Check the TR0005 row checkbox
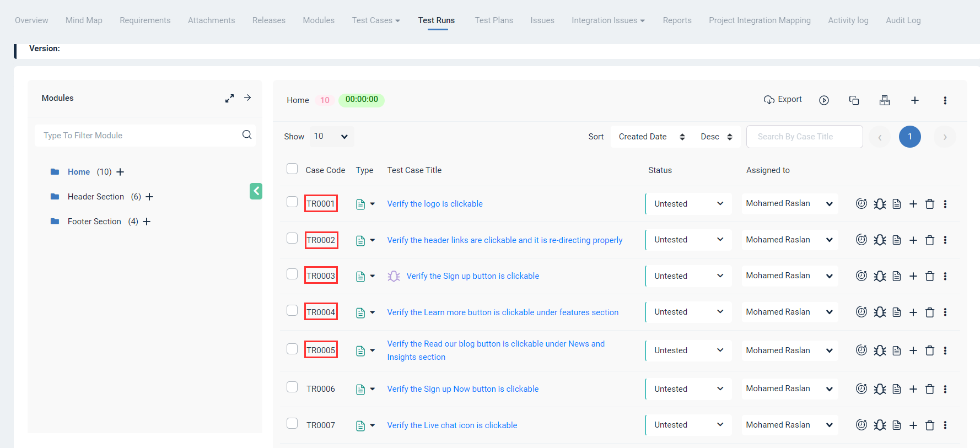980x448 pixels. [292, 349]
